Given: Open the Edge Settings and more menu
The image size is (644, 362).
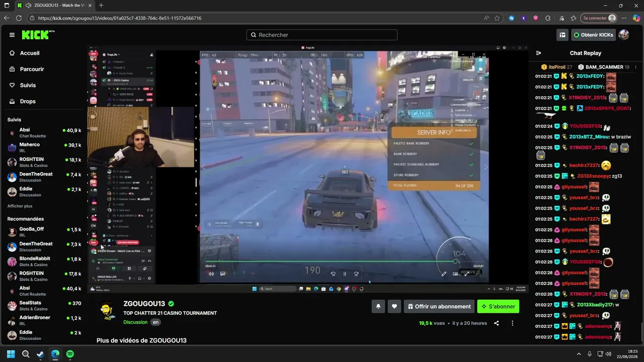Looking at the screenshot, I should (x=624, y=18).
